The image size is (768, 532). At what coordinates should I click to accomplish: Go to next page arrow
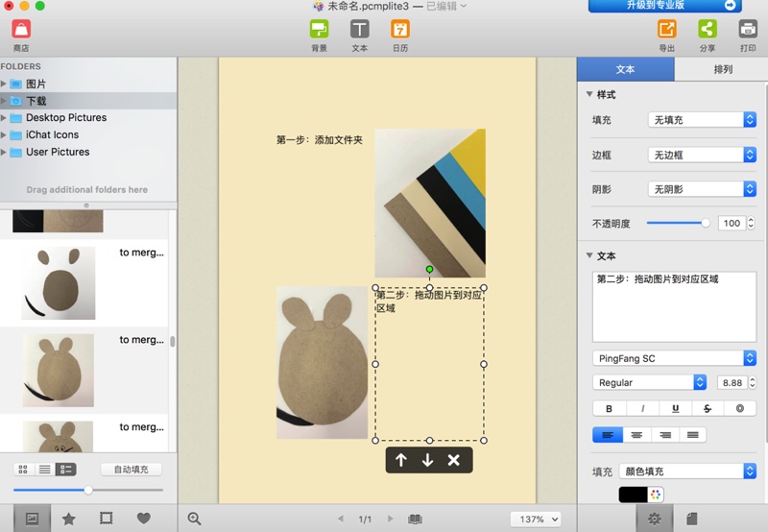click(391, 519)
